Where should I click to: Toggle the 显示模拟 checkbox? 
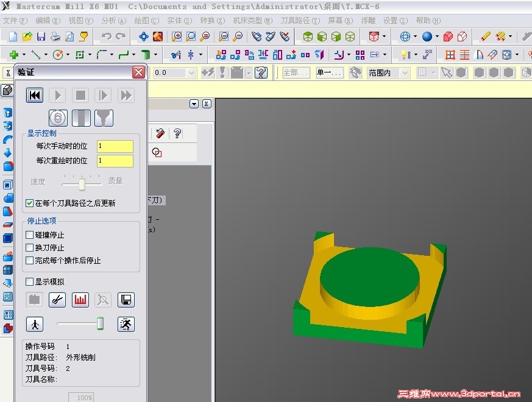point(29,282)
